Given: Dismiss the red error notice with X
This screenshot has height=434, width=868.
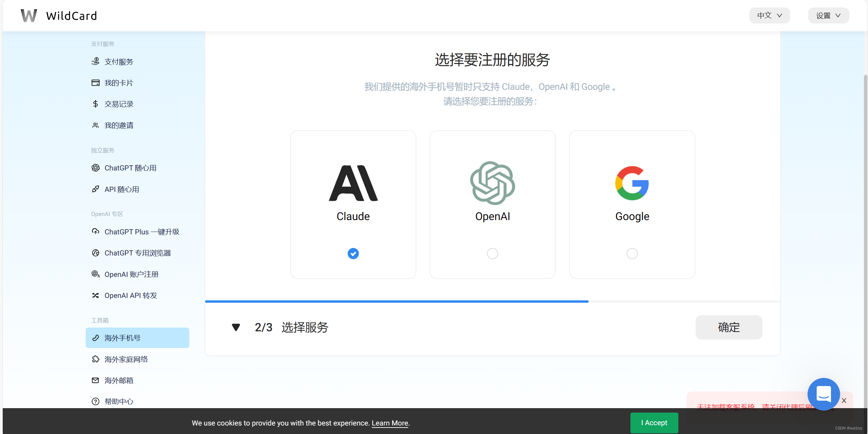Looking at the screenshot, I should pyautogui.click(x=844, y=401).
